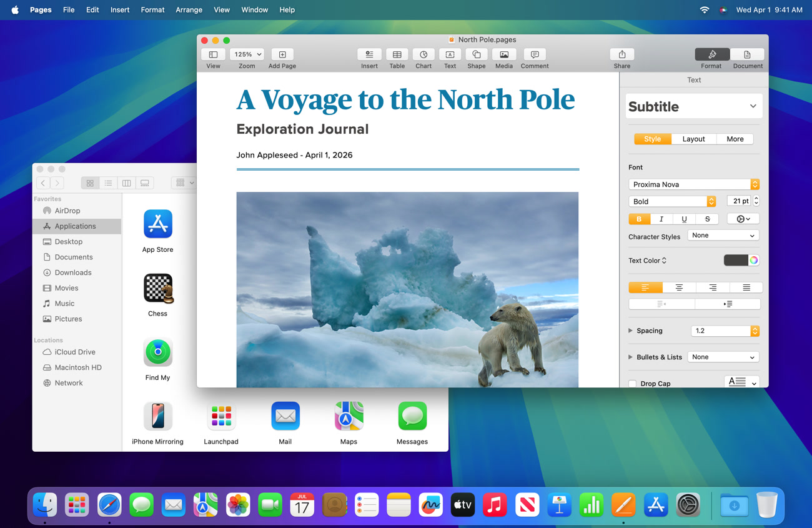Image resolution: width=812 pixels, height=528 pixels.
Task: Add a shape using the Shape icon
Action: [476, 55]
